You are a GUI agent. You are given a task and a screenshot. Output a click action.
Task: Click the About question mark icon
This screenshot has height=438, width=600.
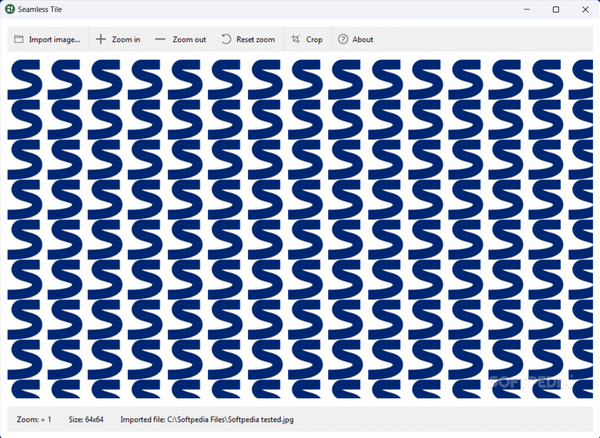pyautogui.click(x=343, y=39)
